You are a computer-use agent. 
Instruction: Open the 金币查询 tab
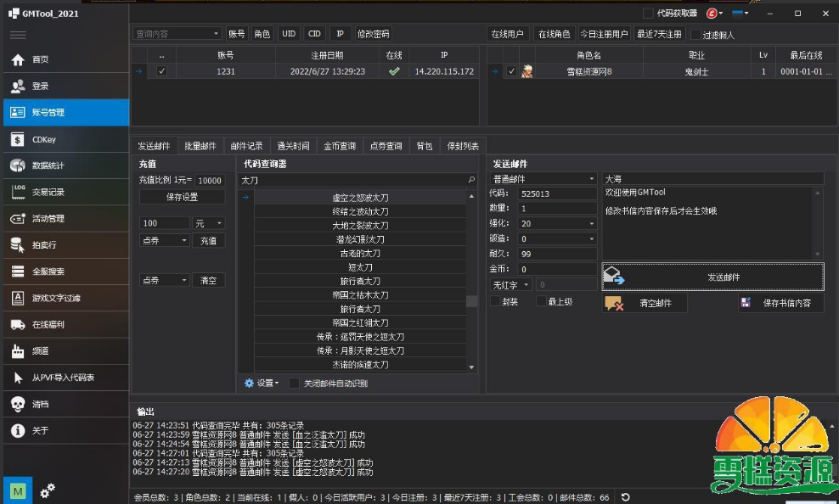[340, 146]
